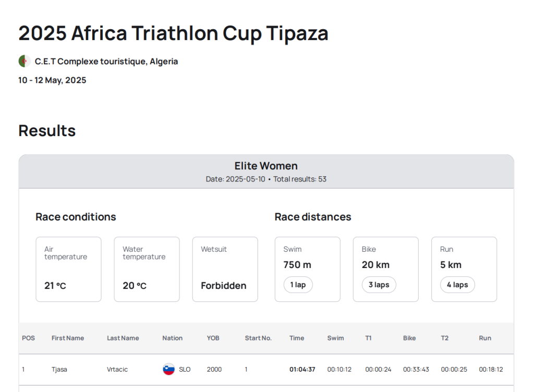The height and width of the screenshot is (392, 534).
Task: Click the Start No. column header
Action: tap(258, 338)
